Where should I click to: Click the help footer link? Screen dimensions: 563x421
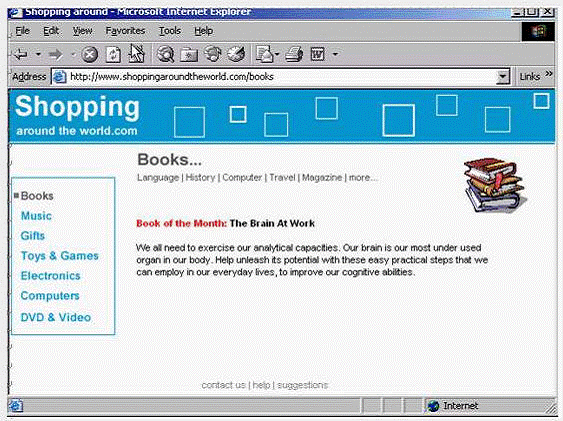[261, 385]
